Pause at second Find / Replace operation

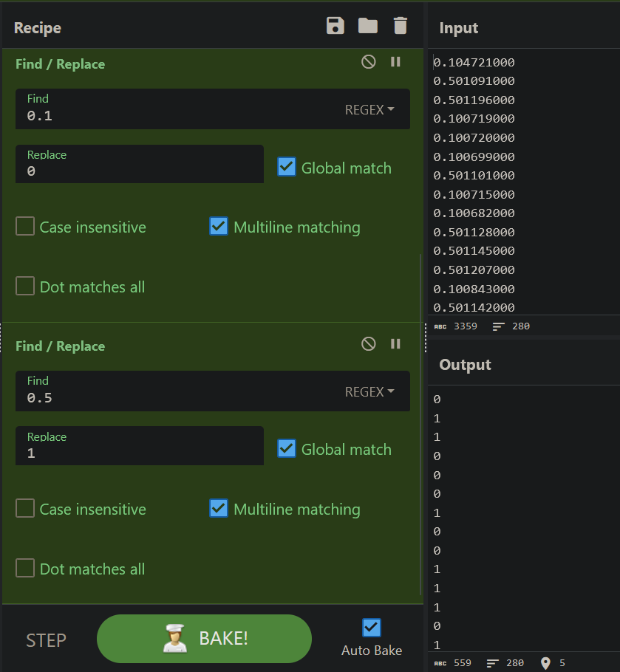click(x=395, y=344)
